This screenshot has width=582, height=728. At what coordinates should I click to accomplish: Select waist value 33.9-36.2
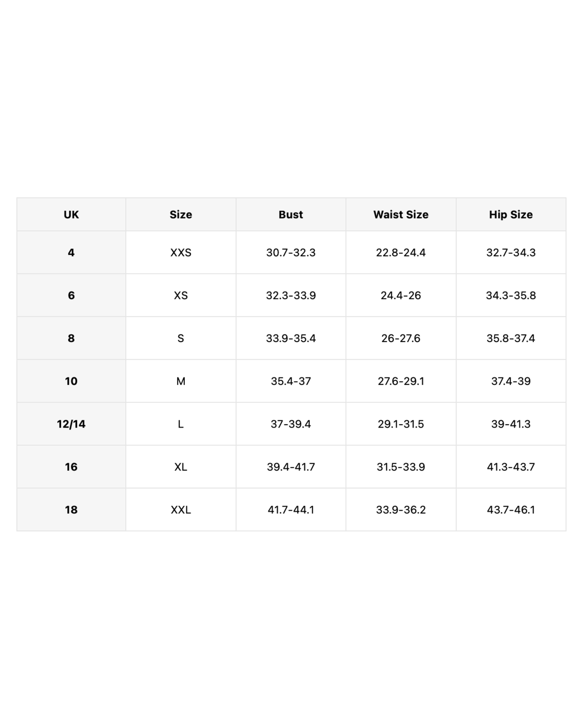click(401, 510)
